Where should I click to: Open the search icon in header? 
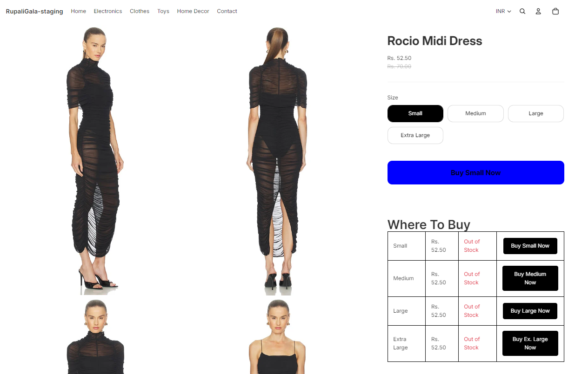pos(522,11)
